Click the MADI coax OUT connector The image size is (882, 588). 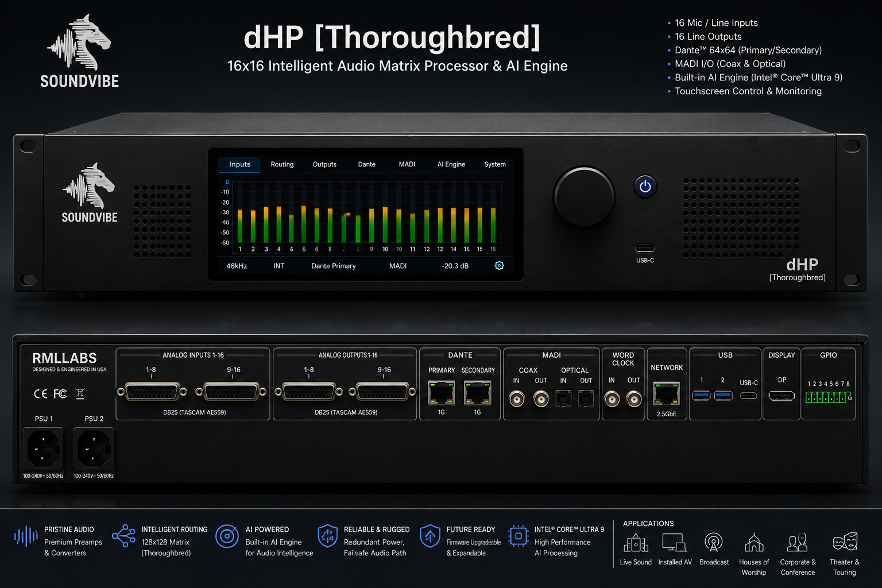pos(541,399)
